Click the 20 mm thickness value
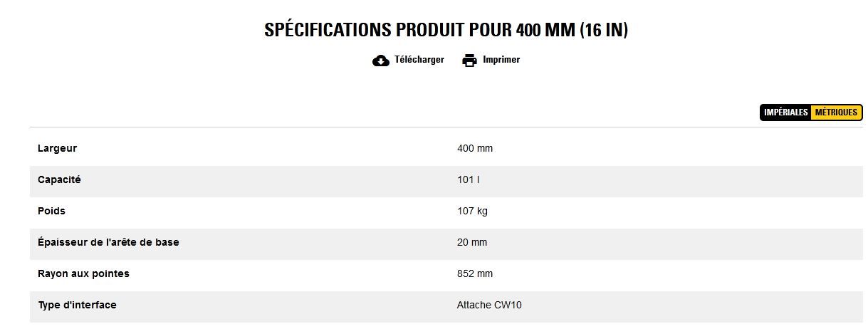Image resolution: width=868 pixels, height=334 pixels. coord(472,242)
